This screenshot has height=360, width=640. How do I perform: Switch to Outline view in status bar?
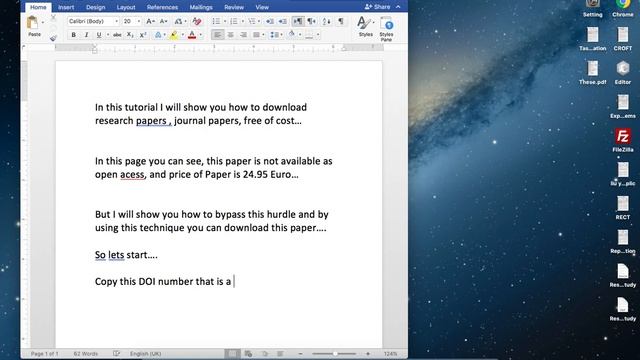(x=265, y=353)
